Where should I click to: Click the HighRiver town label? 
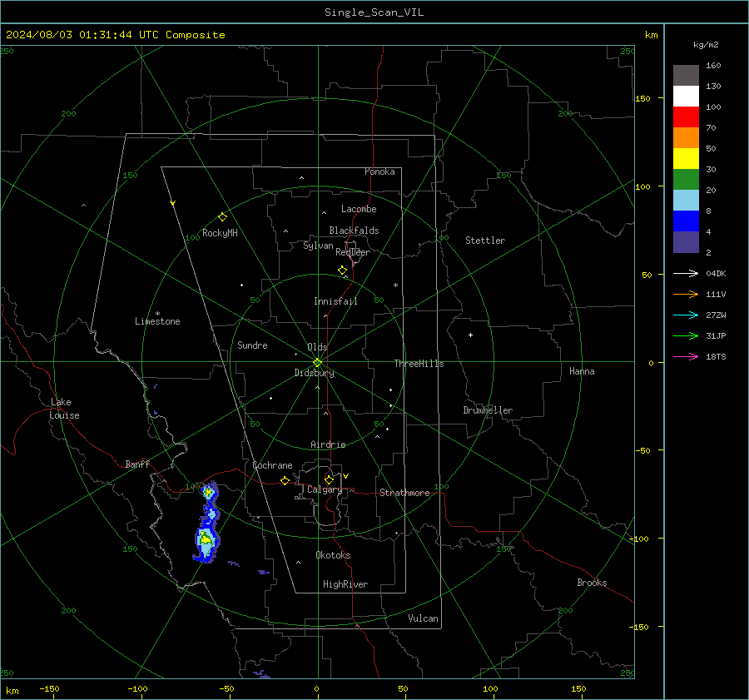pos(345,584)
